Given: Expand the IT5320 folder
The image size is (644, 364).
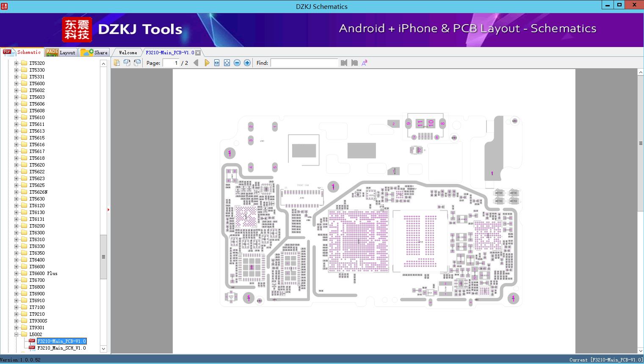Looking at the screenshot, I should coord(17,63).
